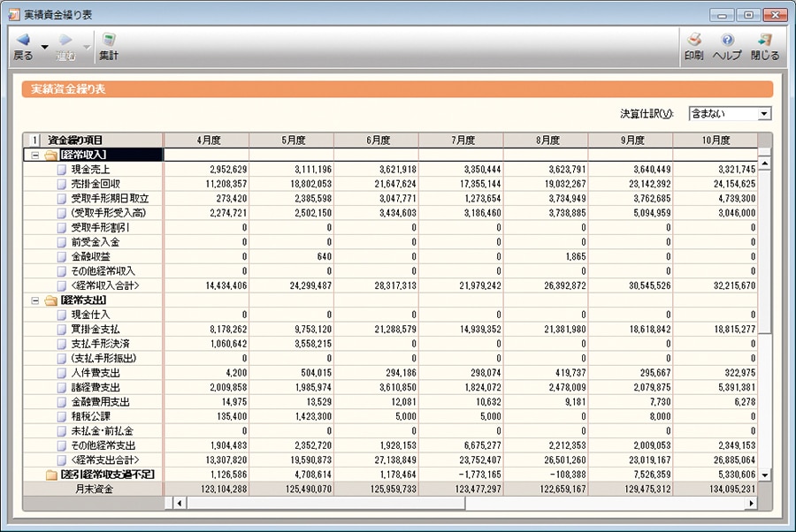Click the 閉じる close door icon

pyautogui.click(x=764, y=40)
